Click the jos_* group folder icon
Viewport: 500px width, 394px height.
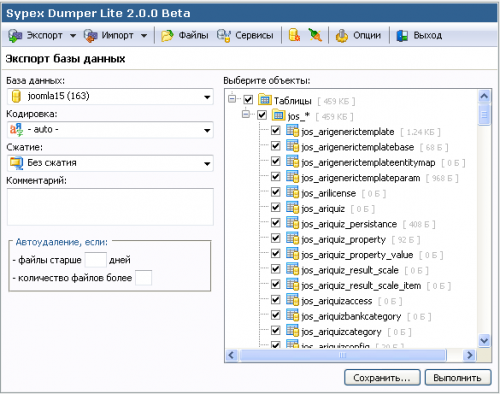(x=278, y=115)
